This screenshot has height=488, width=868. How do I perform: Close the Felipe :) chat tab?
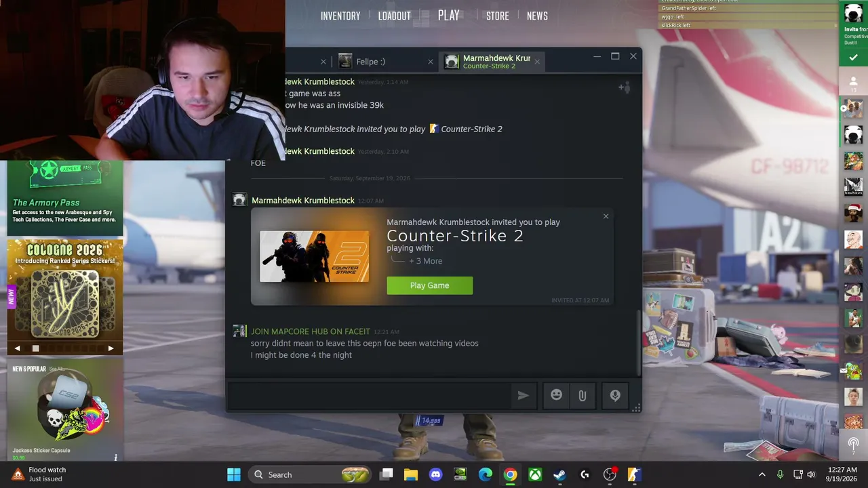click(431, 62)
